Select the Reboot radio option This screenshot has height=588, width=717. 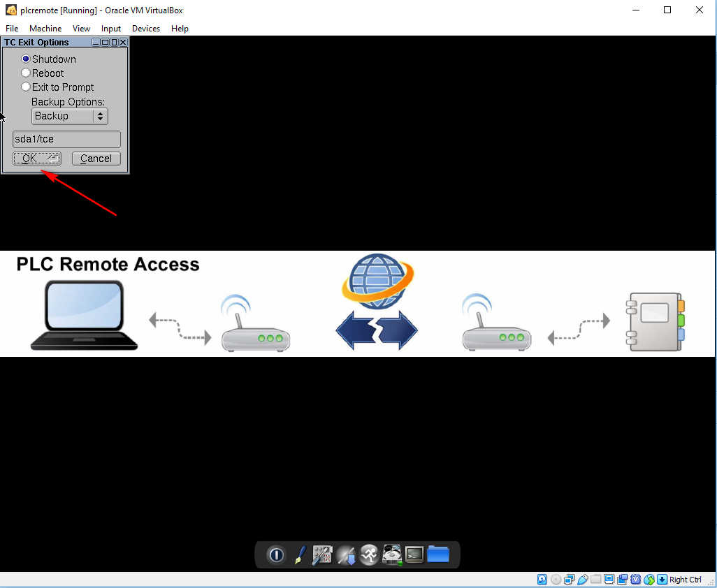tap(26, 73)
